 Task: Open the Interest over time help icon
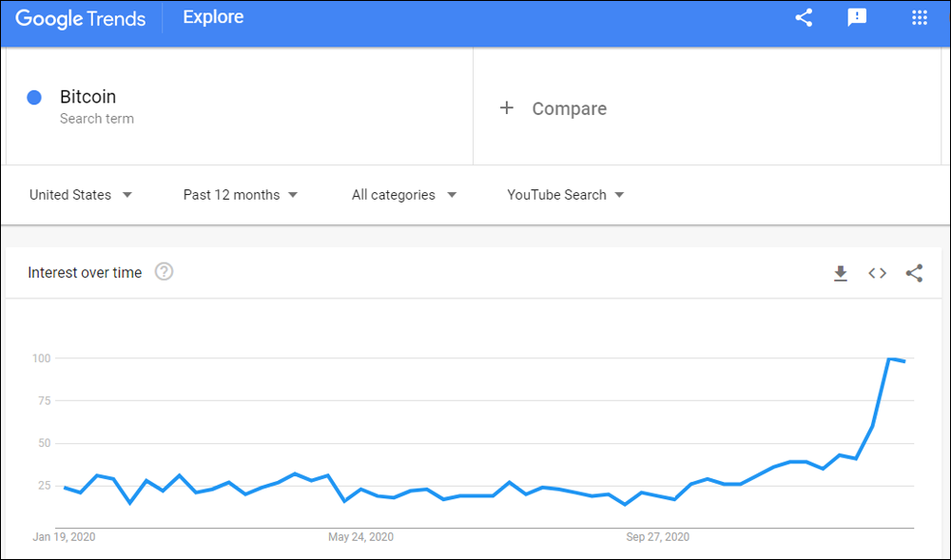pyautogui.click(x=164, y=272)
